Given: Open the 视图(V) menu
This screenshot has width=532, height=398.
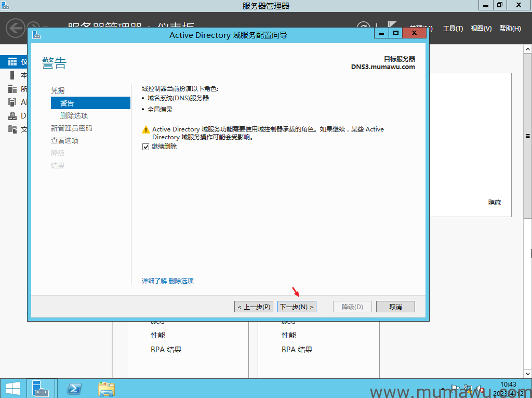Looking at the screenshot, I should 481,29.
